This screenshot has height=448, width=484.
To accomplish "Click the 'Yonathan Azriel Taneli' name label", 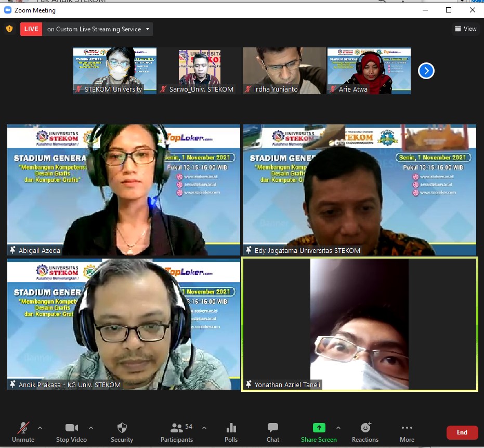I will click(x=287, y=385).
